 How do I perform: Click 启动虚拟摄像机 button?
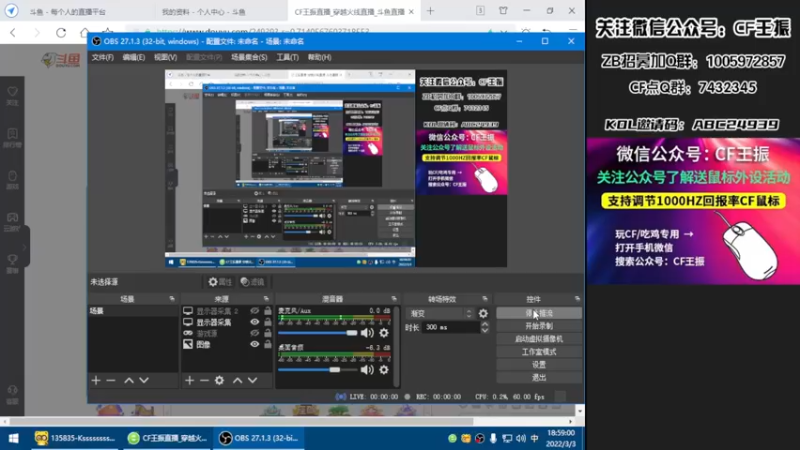pyautogui.click(x=539, y=339)
